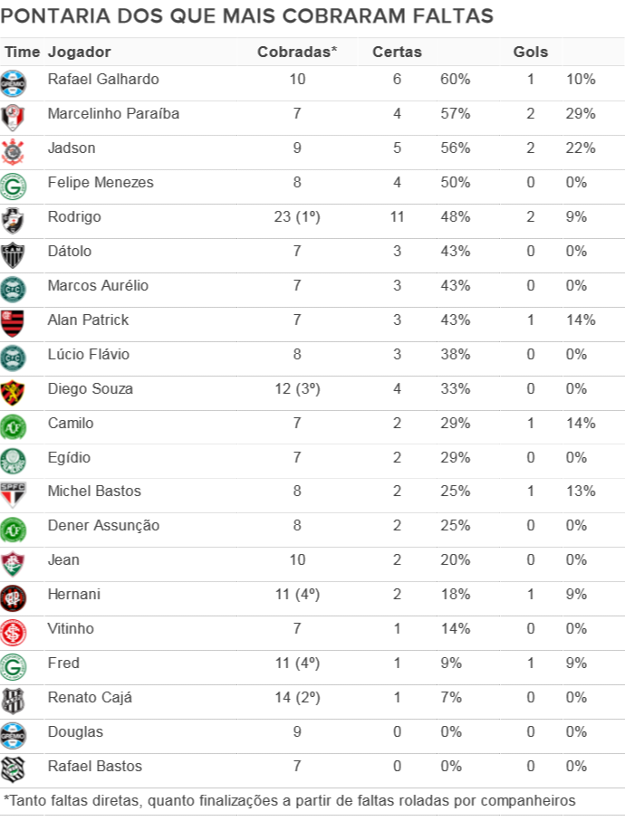Click the player name Hernani

tap(74, 595)
